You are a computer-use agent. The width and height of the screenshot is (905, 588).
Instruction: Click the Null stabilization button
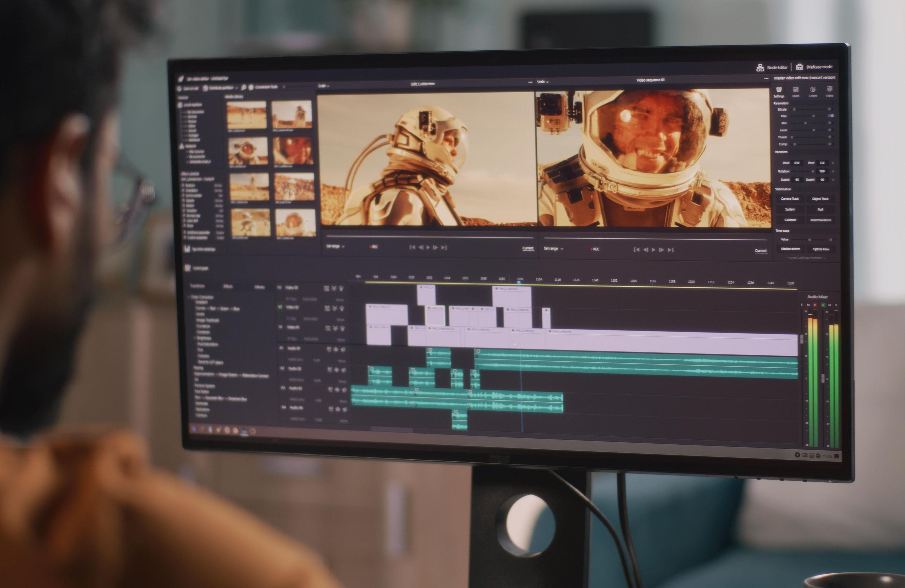(820, 209)
